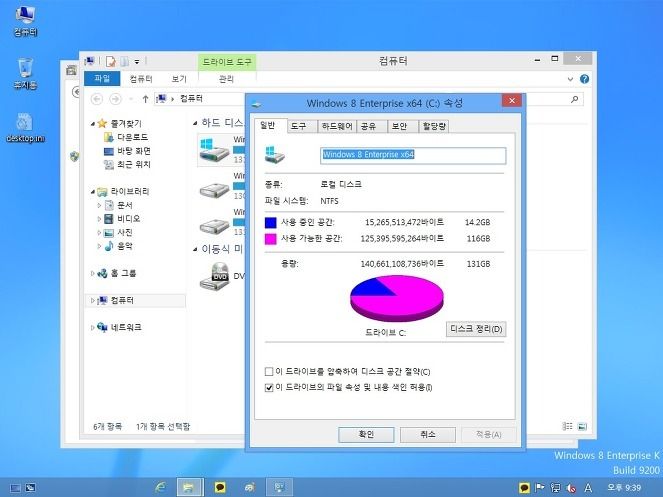Click the up arrow in Explorer navigation

point(145,99)
